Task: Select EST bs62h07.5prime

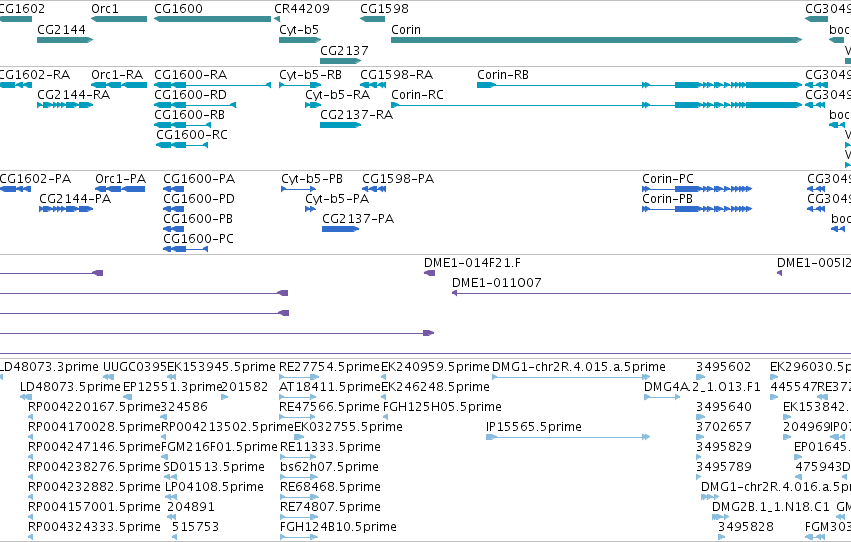Action: coord(329,468)
